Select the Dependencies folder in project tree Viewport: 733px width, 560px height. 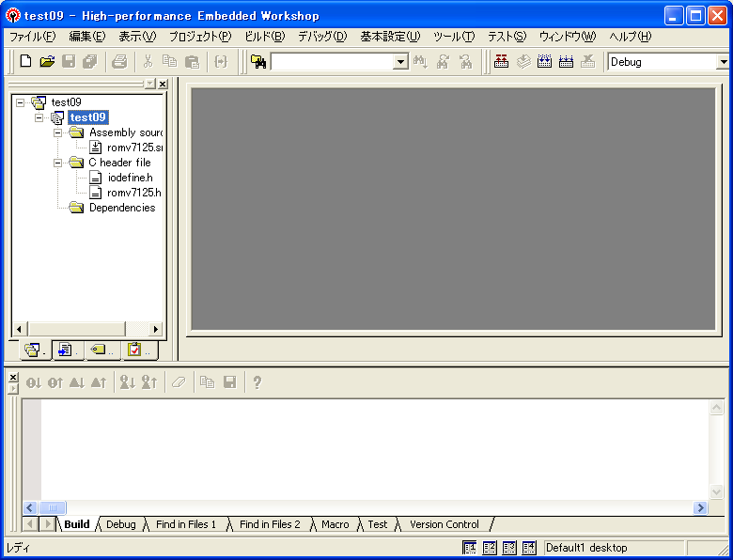click(x=121, y=208)
